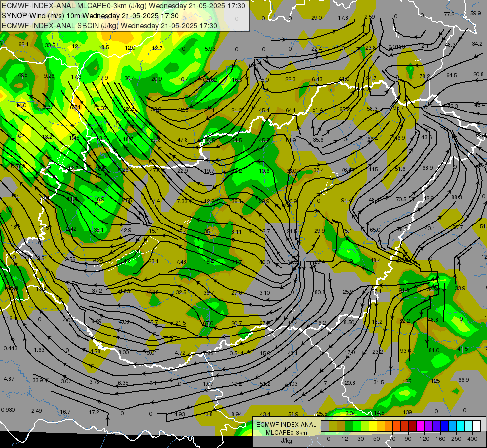Click the SYNOP Wind 10m title line
Viewport: 487px width, 448px height.
point(90,16)
